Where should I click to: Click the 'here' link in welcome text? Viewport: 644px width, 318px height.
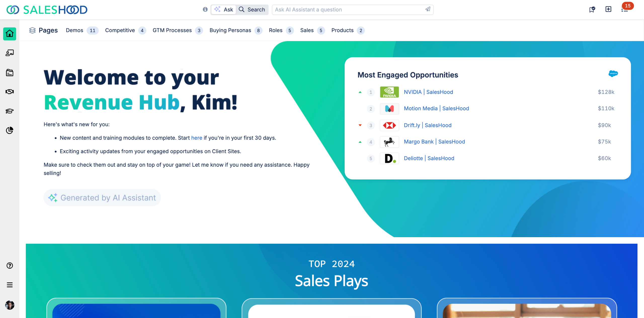pos(196,138)
